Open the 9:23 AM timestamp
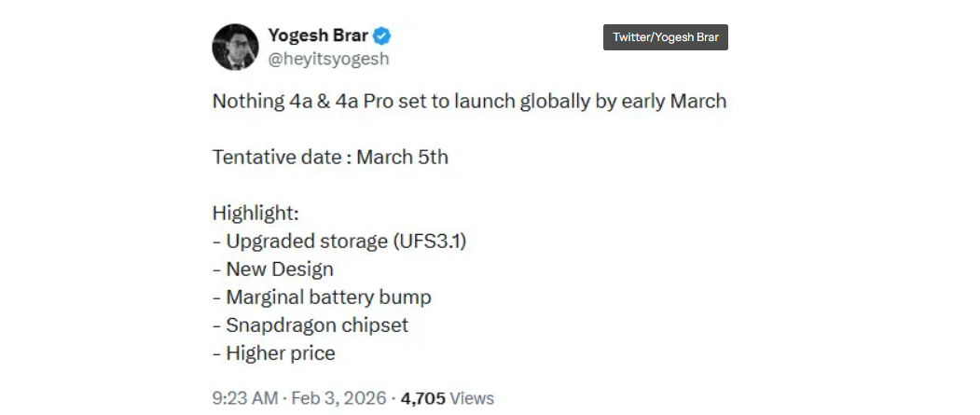This screenshot has width=980, height=415. (245, 398)
